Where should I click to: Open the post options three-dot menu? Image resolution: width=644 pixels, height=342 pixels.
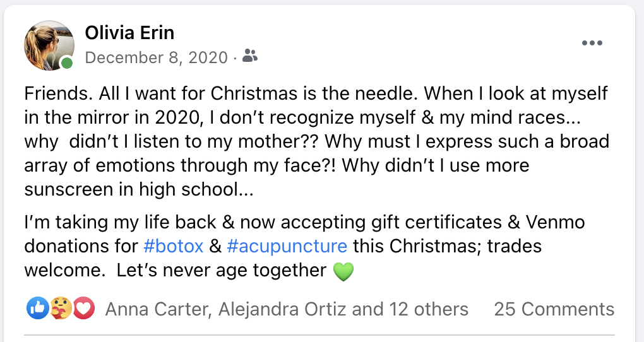point(592,44)
